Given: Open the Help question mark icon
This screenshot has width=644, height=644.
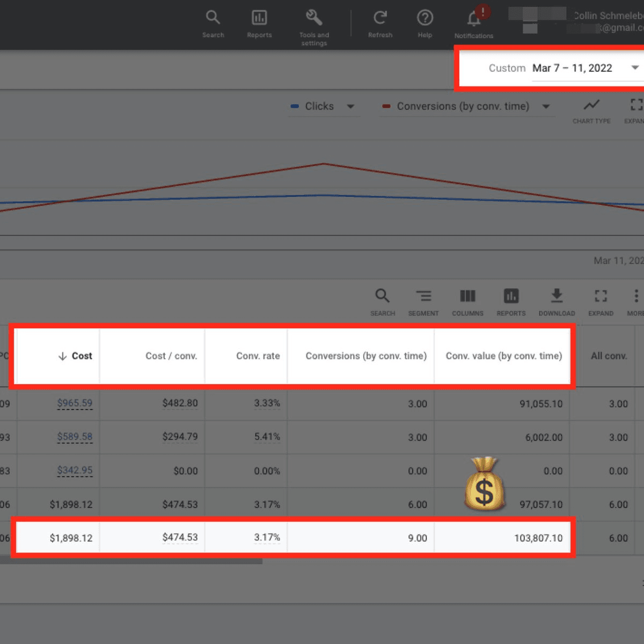Looking at the screenshot, I should pos(425,18).
